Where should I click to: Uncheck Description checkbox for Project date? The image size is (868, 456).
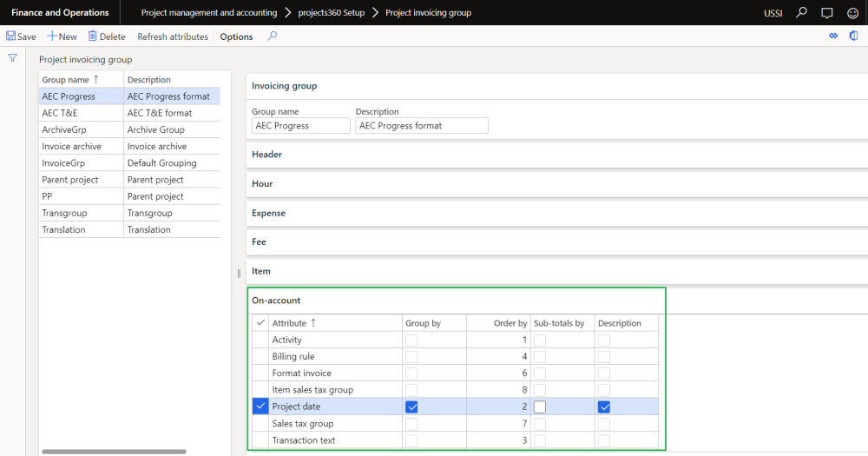pyautogui.click(x=604, y=406)
